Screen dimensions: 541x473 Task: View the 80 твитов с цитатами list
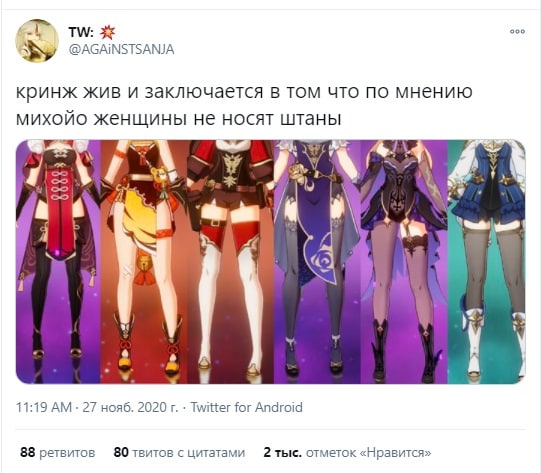[179, 452]
